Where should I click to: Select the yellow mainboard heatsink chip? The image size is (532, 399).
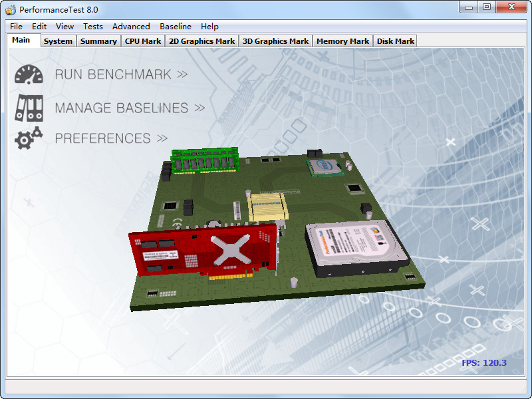pos(268,206)
